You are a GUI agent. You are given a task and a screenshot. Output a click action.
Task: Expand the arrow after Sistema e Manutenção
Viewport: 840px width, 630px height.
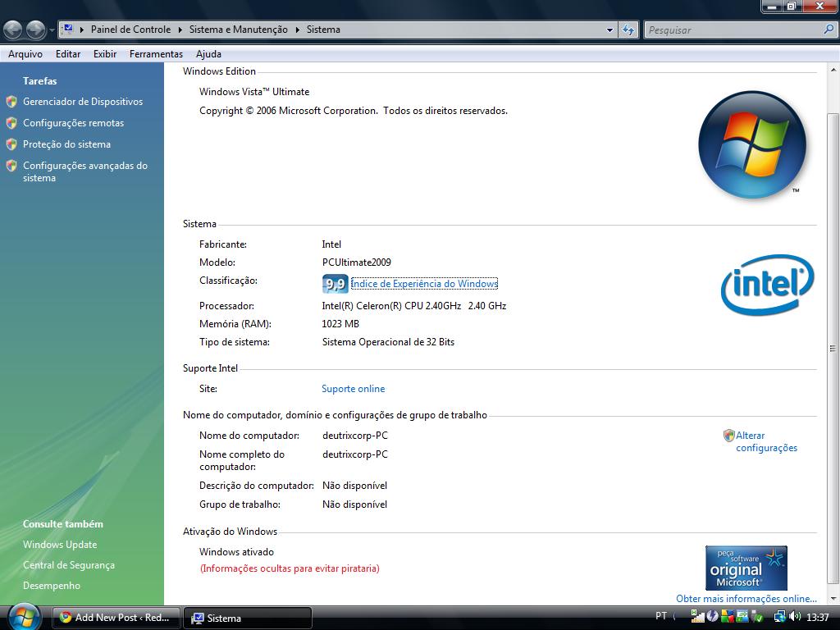[297, 30]
